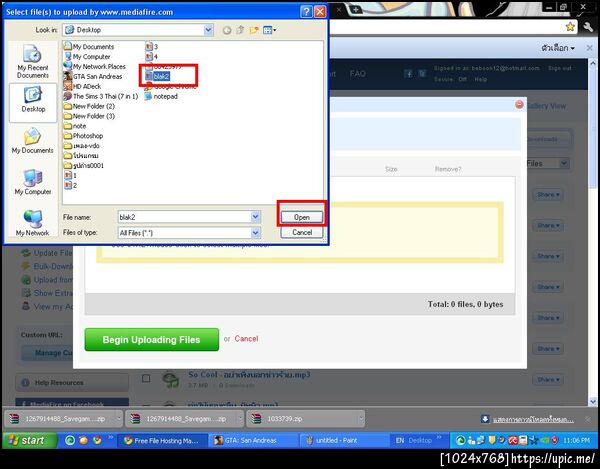Select My Documents item in file list
The width and height of the screenshot is (600, 469).
coord(89,47)
